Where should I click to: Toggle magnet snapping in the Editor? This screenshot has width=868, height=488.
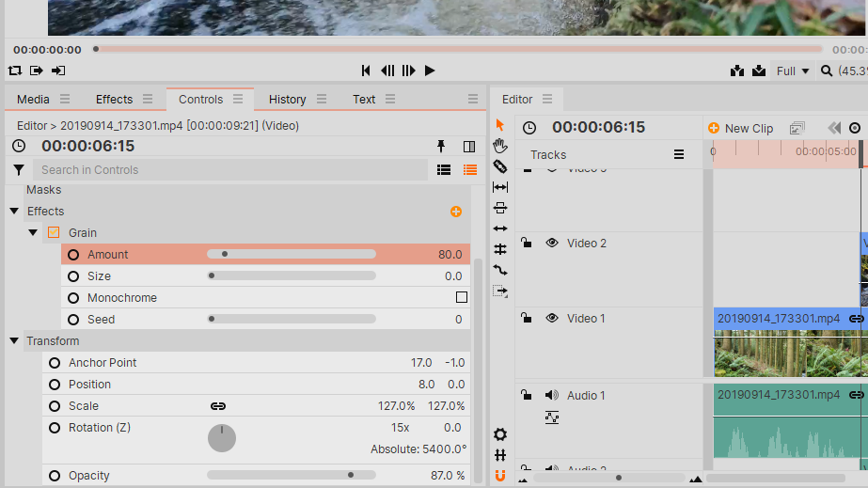[500, 475]
